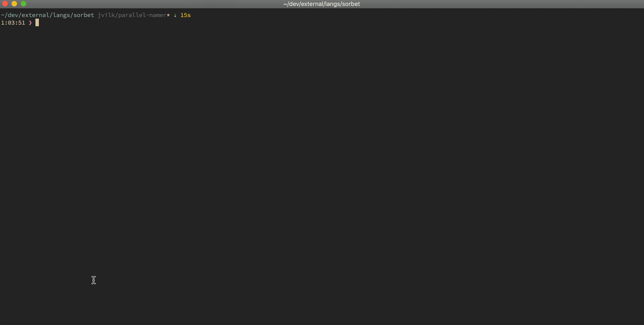
Task: Click the word "sorbet" in prompt path
Action: point(84,15)
